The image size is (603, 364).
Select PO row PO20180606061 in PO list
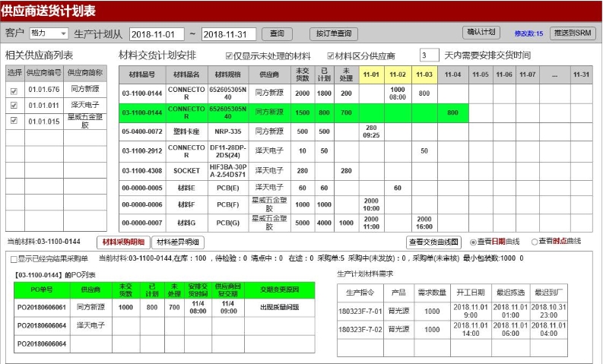tap(42, 308)
